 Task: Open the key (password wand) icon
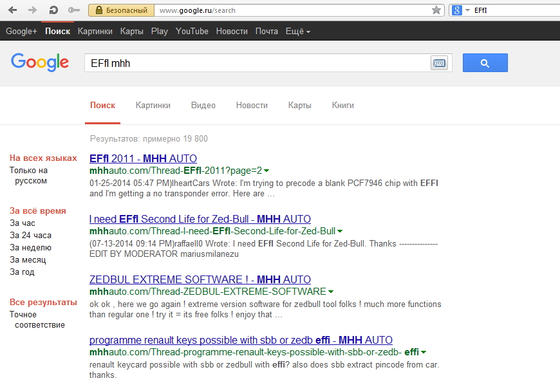coord(74,10)
